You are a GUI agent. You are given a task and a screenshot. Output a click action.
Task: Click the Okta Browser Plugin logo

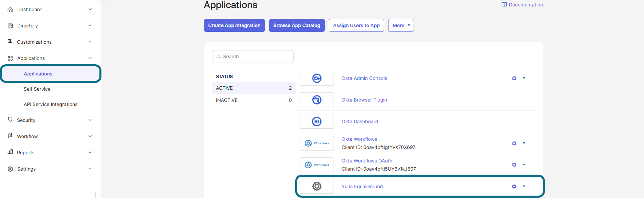pyautogui.click(x=317, y=100)
